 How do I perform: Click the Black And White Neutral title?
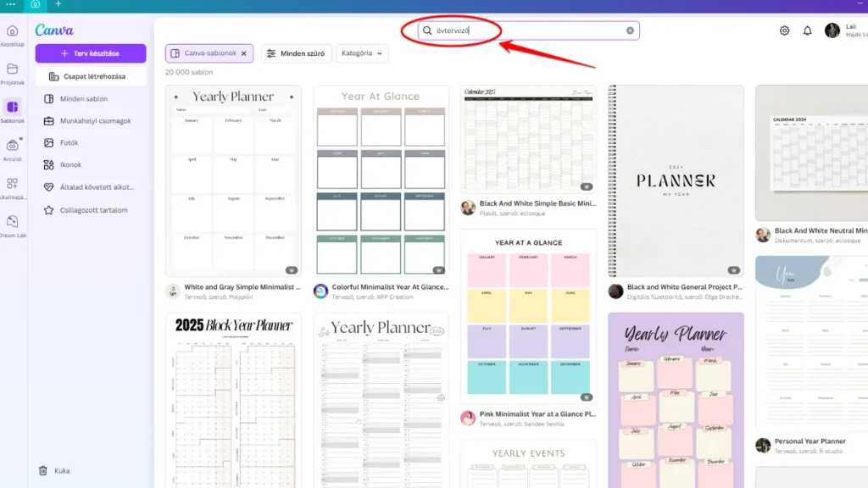[821, 230]
